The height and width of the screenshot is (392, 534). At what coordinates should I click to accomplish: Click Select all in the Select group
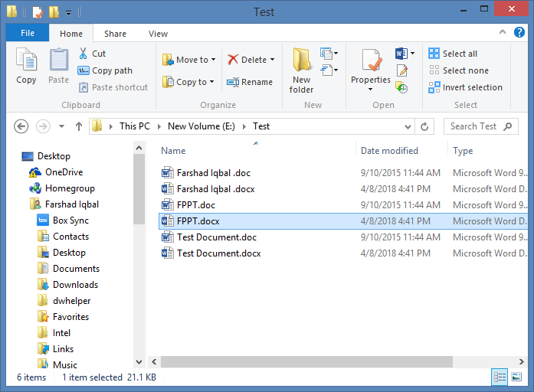coord(460,54)
